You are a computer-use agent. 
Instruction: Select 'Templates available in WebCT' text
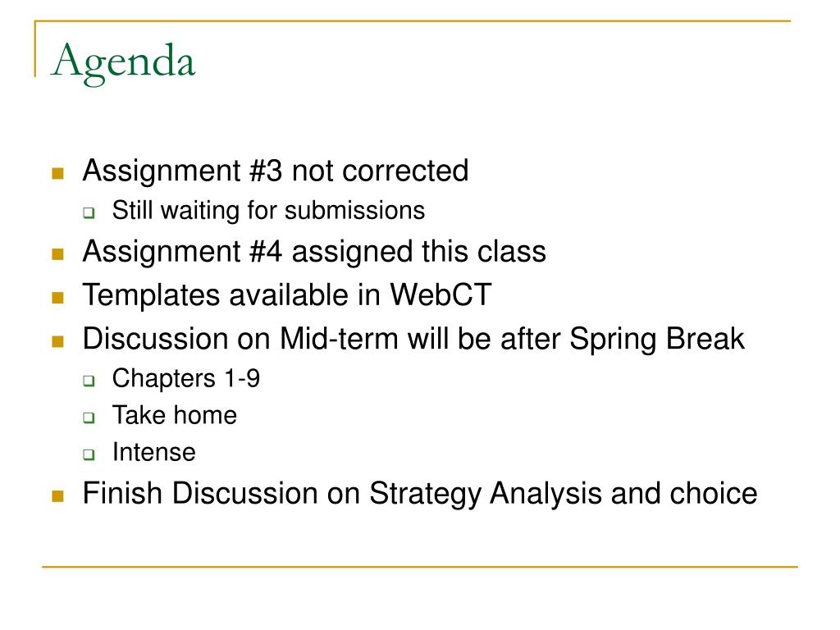(x=287, y=295)
